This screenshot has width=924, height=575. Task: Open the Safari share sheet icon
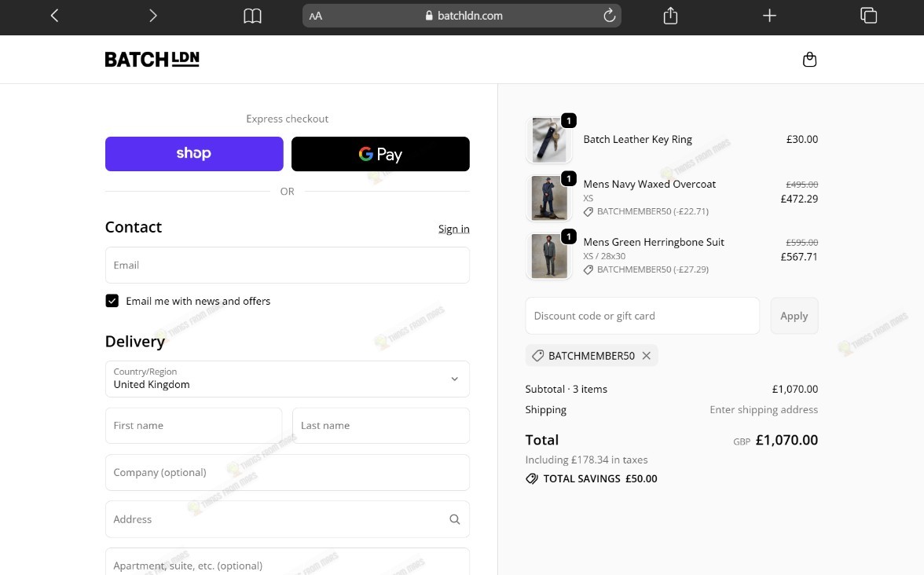click(x=671, y=16)
